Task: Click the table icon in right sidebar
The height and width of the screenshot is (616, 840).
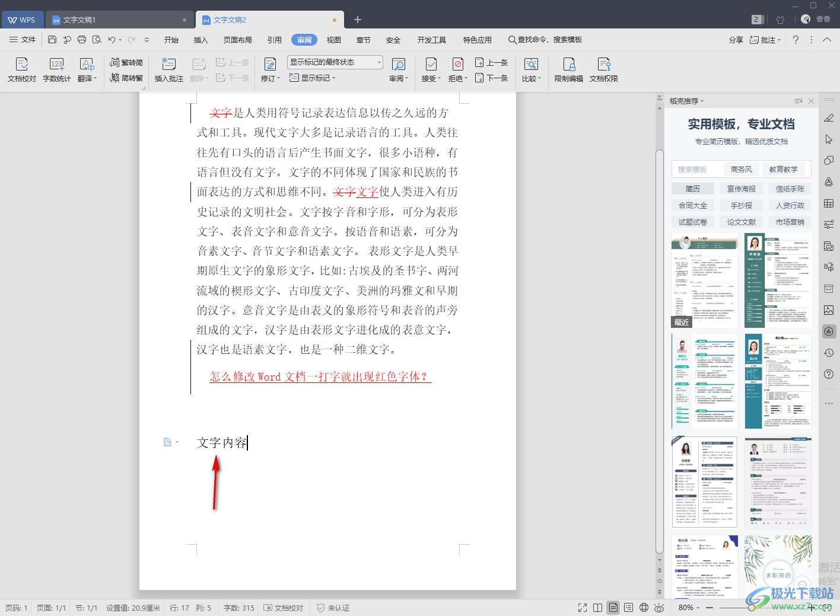Action: 829,203
